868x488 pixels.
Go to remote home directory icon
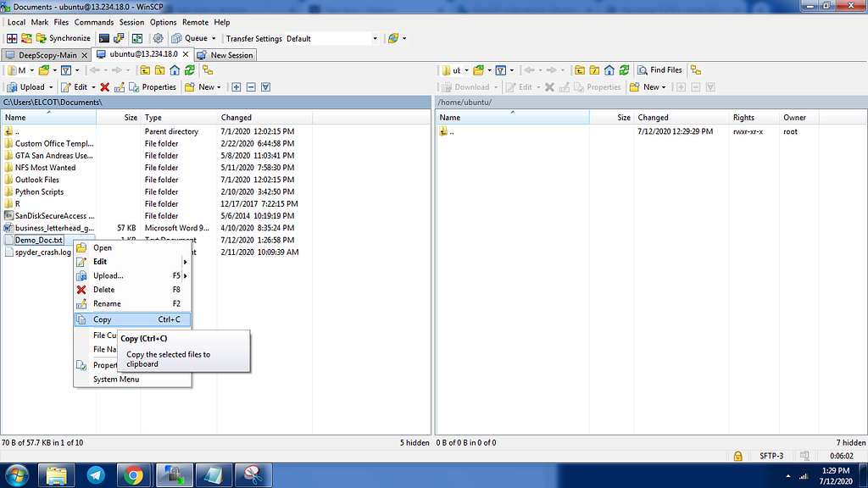[x=609, y=70]
